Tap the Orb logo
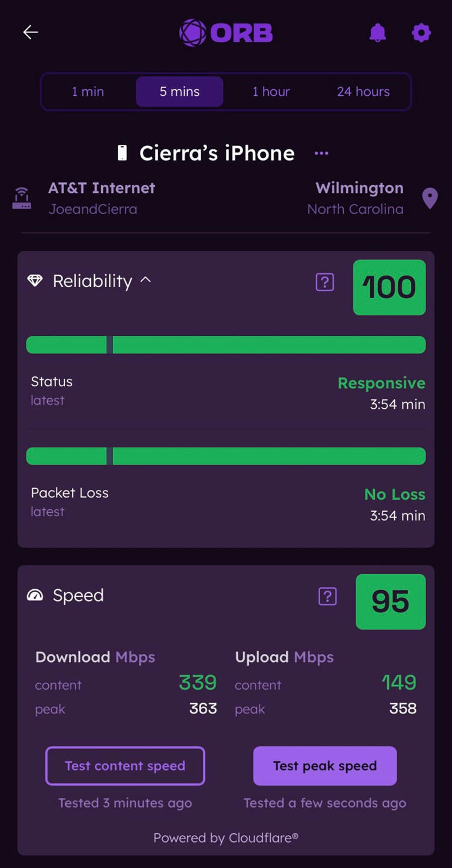This screenshot has width=452, height=868. pyautogui.click(x=225, y=32)
